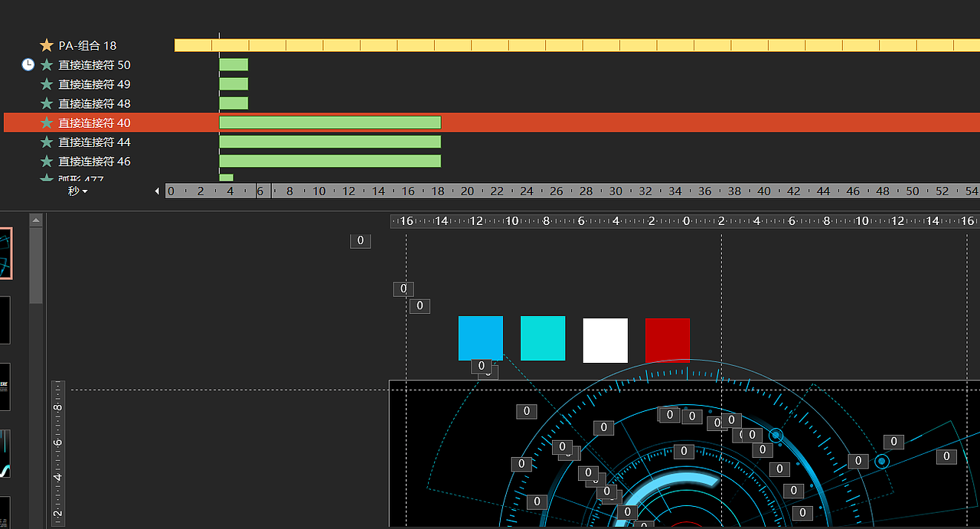The height and width of the screenshot is (529, 980).
Task: Click the star icon in highlighted 直接连接符 40 row
Action: coord(47,122)
